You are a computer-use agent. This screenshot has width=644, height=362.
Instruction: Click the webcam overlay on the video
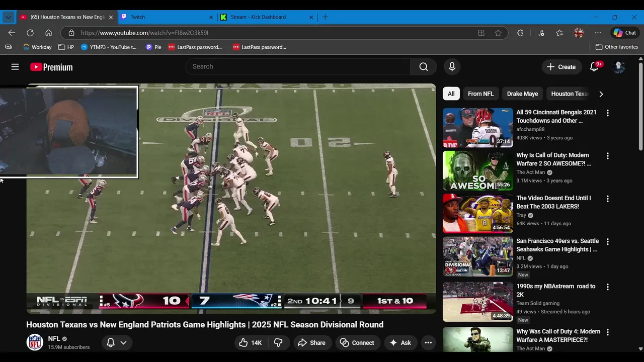(x=68, y=132)
